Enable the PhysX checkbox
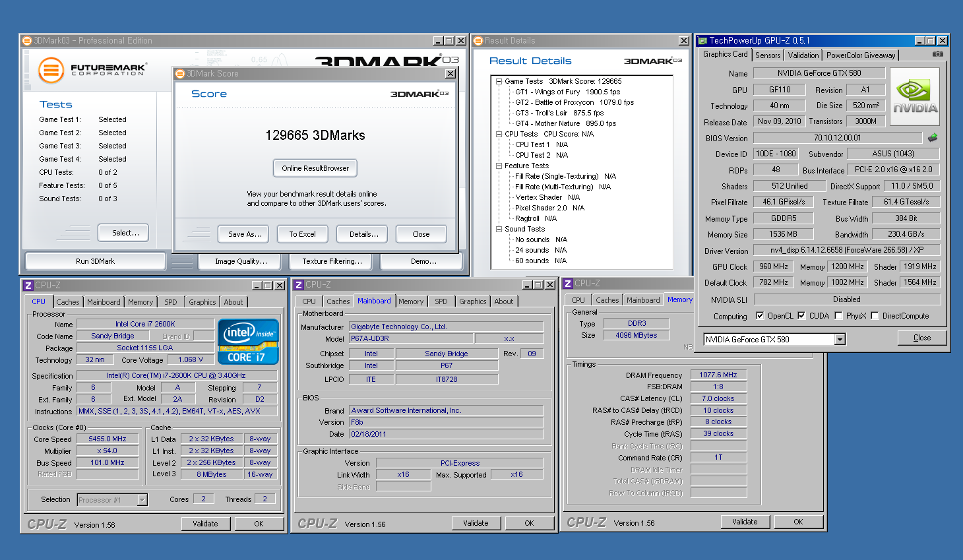The width and height of the screenshot is (963, 560). click(x=838, y=316)
